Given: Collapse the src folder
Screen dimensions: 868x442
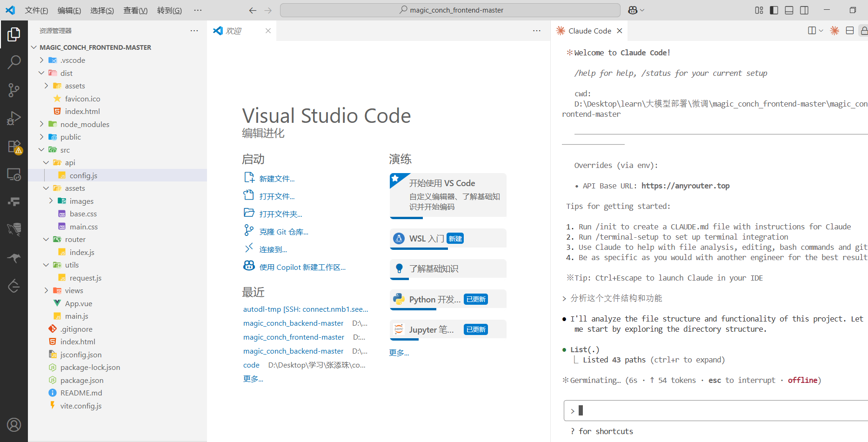Looking at the screenshot, I should click(42, 150).
